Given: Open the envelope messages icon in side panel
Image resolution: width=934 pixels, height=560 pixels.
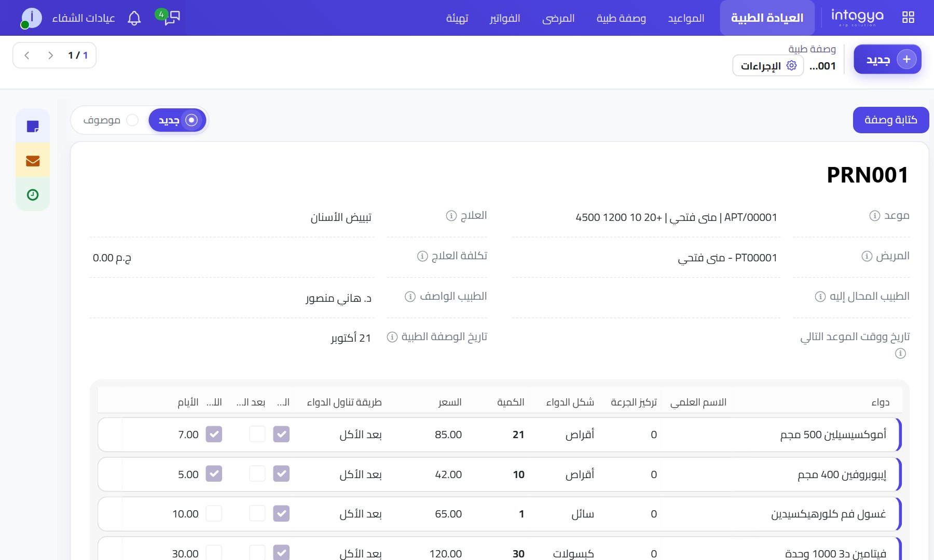Looking at the screenshot, I should [33, 161].
